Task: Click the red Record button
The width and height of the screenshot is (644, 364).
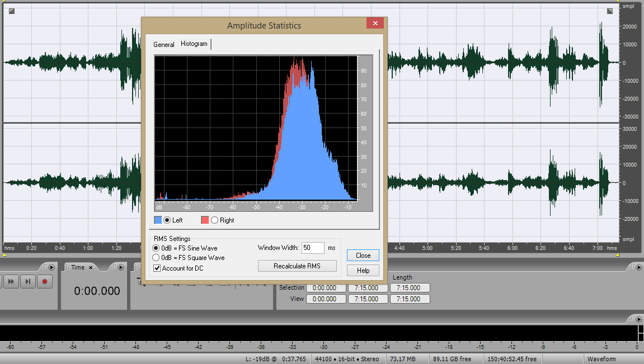Action: [x=45, y=281]
